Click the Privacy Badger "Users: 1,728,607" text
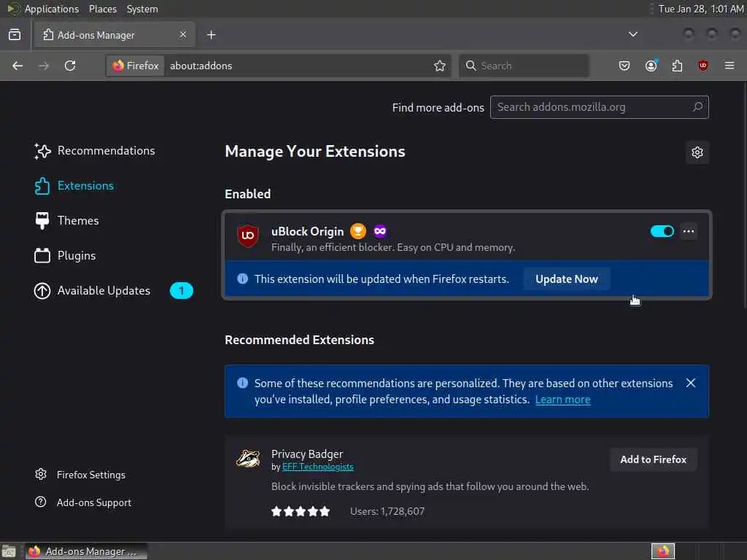The width and height of the screenshot is (747, 560). [387, 511]
